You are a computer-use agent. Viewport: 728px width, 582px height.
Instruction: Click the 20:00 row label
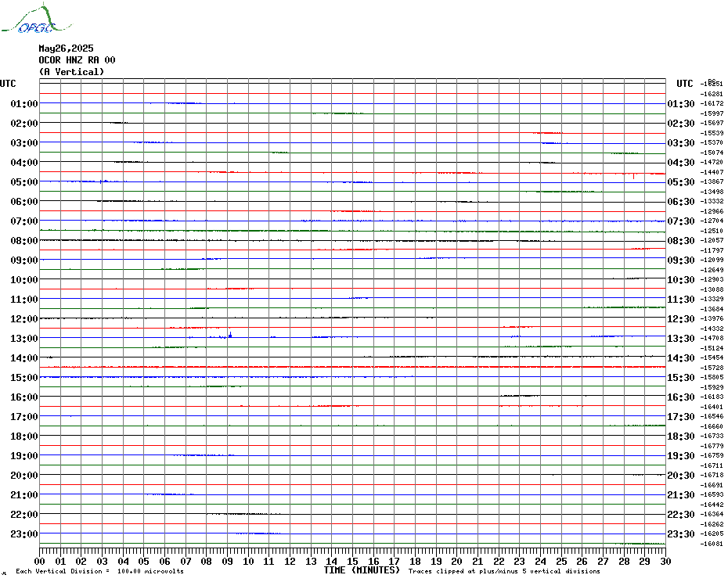pos(24,476)
